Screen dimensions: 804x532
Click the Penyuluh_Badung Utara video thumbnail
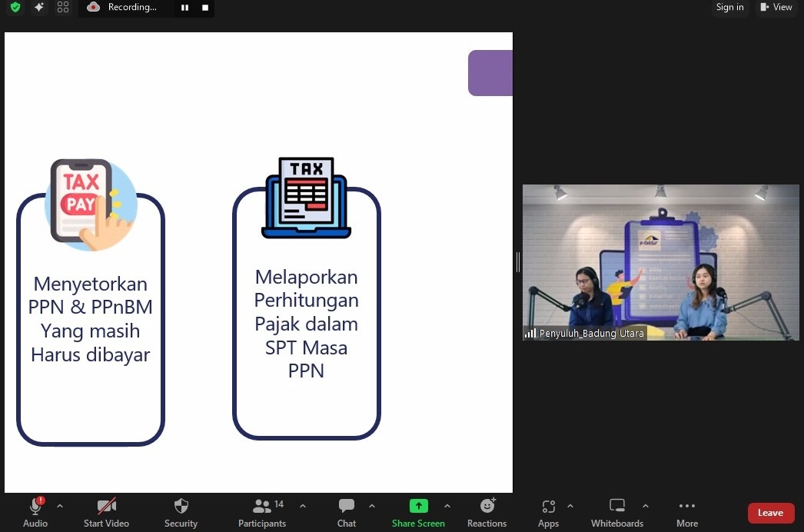660,261
